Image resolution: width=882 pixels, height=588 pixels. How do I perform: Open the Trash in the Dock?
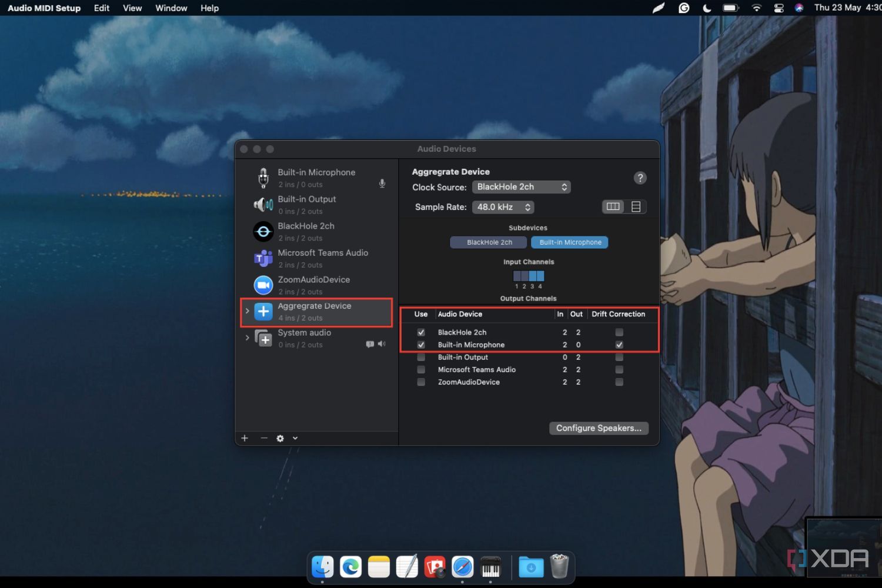(559, 566)
